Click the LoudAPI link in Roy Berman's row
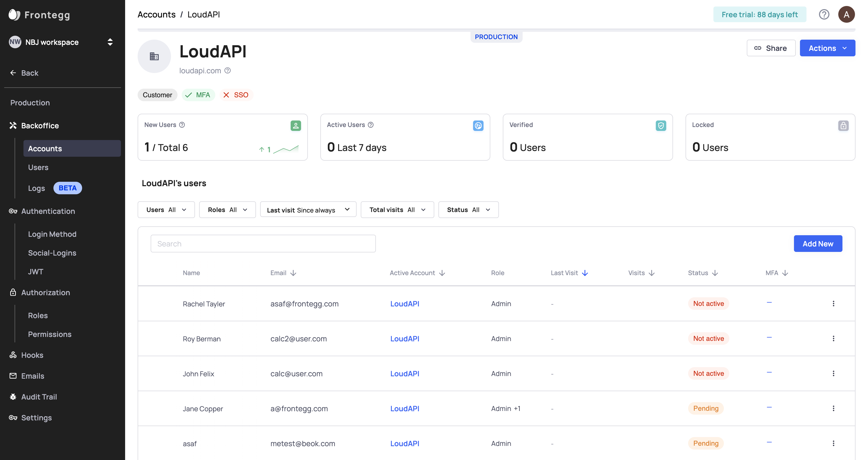This screenshot has height=460, width=868. [x=405, y=339]
